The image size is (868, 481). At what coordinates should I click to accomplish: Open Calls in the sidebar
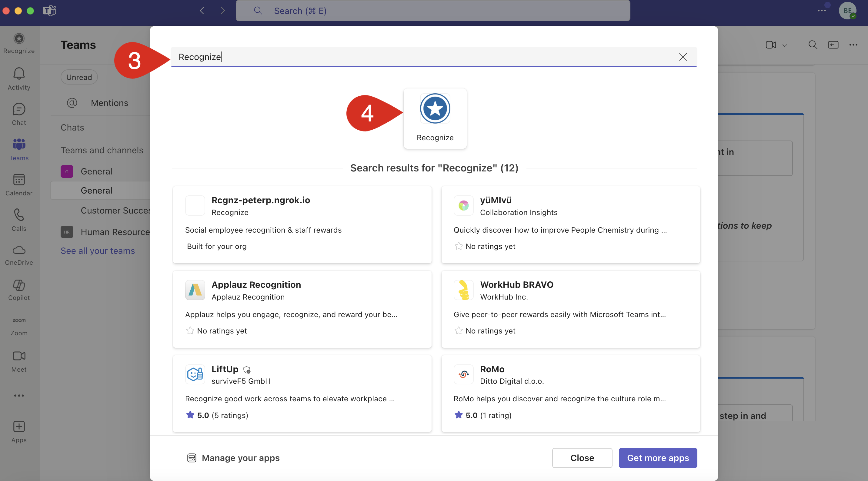tap(19, 220)
